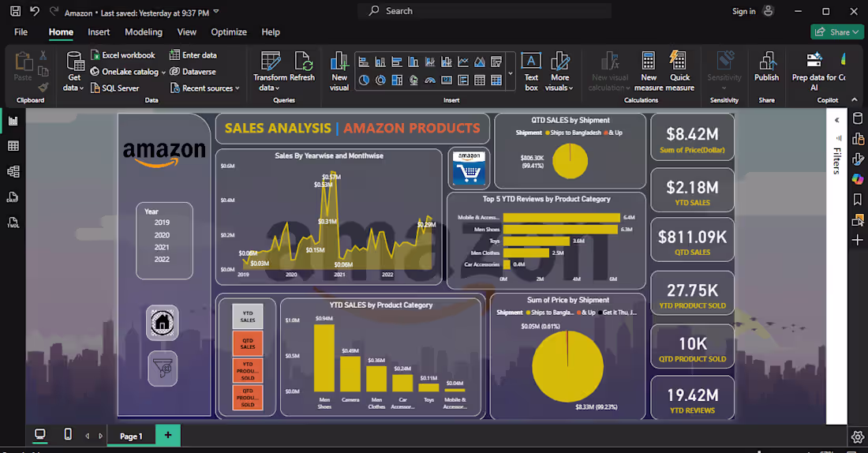The height and width of the screenshot is (453, 868).
Task: Open the Share dropdown button
Action: pos(836,32)
